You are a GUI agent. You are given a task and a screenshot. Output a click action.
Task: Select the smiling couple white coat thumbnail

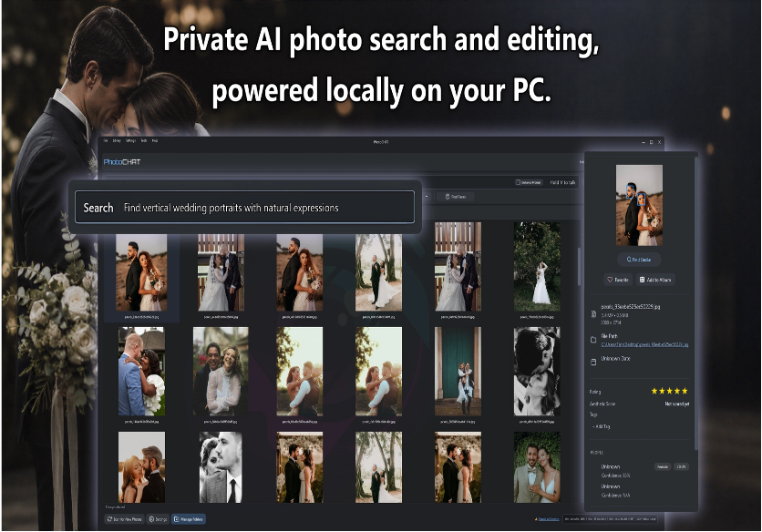pos(221,371)
